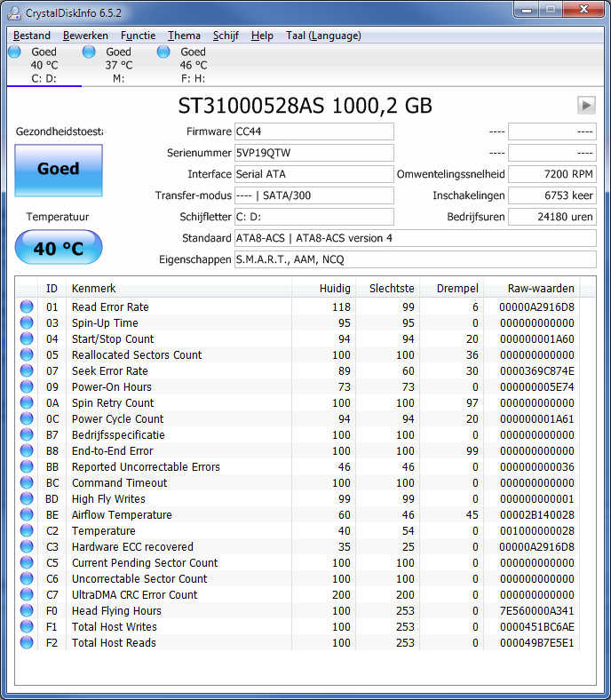Click the status orb for Seek Error Rate
The width and height of the screenshot is (611, 700).
[27, 370]
